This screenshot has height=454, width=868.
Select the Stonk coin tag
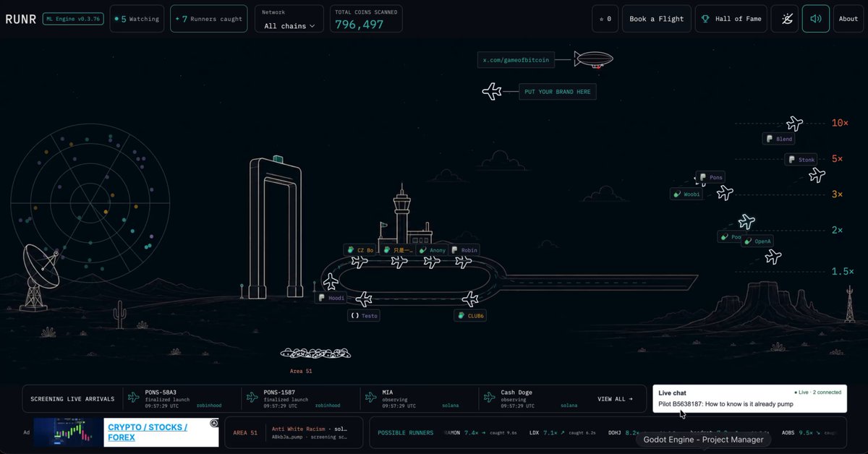pyautogui.click(x=801, y=160)
